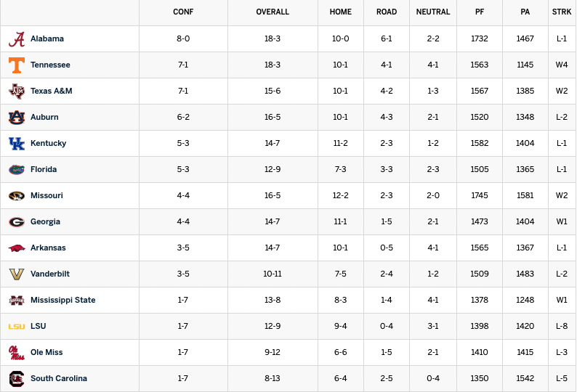The image size is (577, 392).
Task: Sort by the NEUTRAL column header
Action: [x=433, y=12]
